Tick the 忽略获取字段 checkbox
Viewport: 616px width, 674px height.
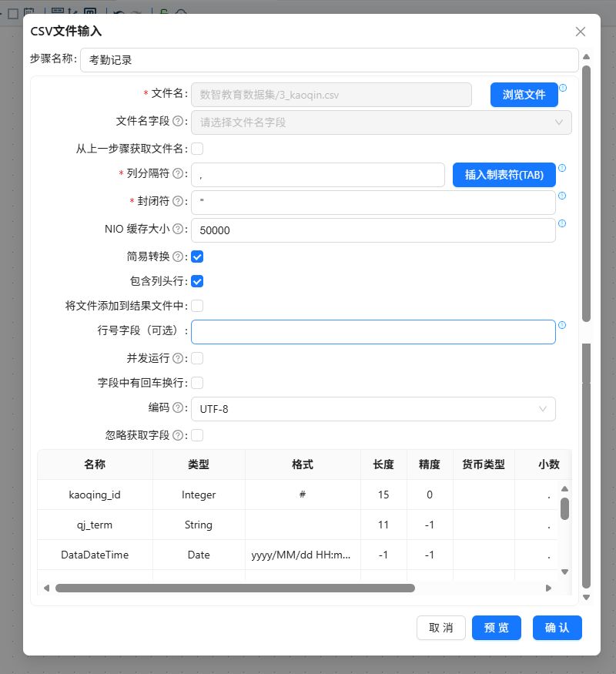pos(197,435)
